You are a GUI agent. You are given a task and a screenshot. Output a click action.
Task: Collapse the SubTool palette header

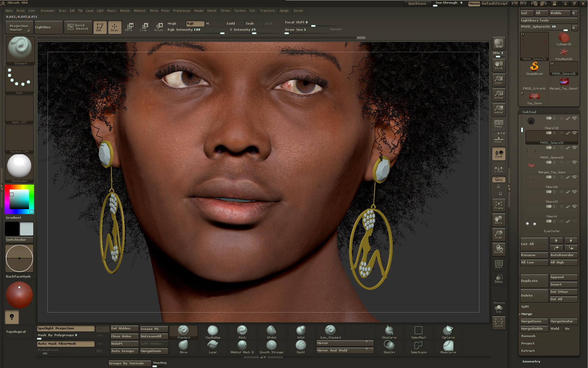pyautogui.click(x=529, y=112)
